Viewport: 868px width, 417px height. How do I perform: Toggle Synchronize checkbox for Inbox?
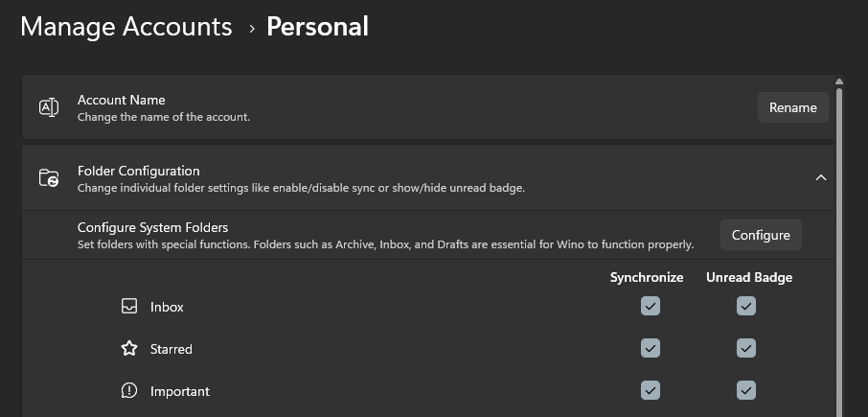pyautogui.click(x=650, y=306)
